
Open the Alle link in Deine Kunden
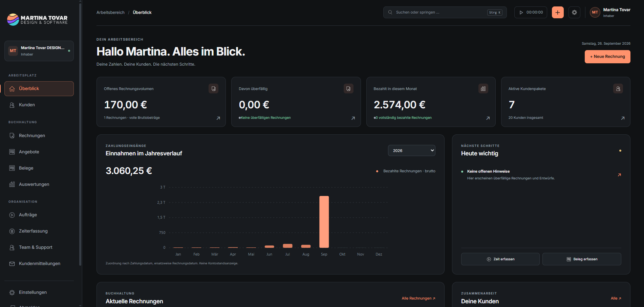point(616,299)
